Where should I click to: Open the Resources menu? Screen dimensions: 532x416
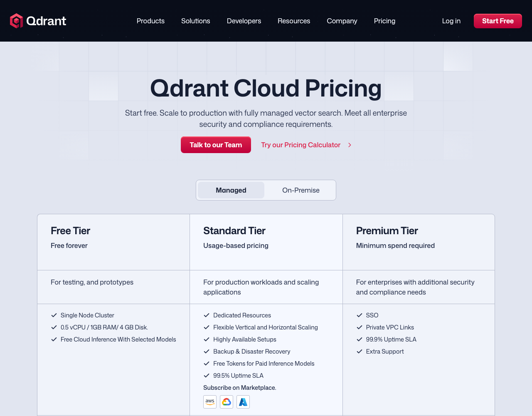point(294,21)
